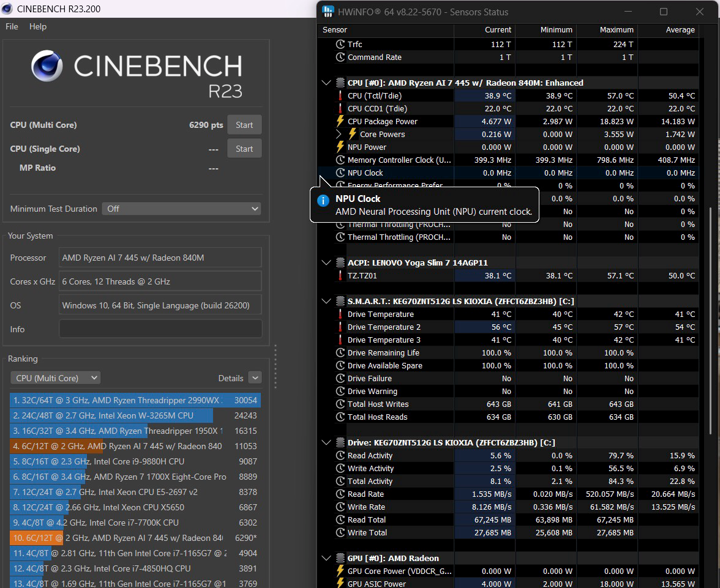Select the Total Host Reads sensor row
Image resolution: width=720 pixels, height=588 pixels.
tap(508, 417)
